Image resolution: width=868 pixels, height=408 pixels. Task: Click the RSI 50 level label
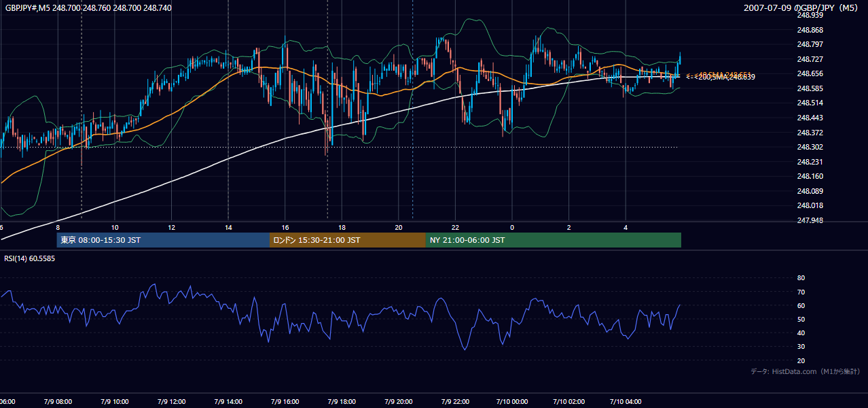click(x=801, y=319)
